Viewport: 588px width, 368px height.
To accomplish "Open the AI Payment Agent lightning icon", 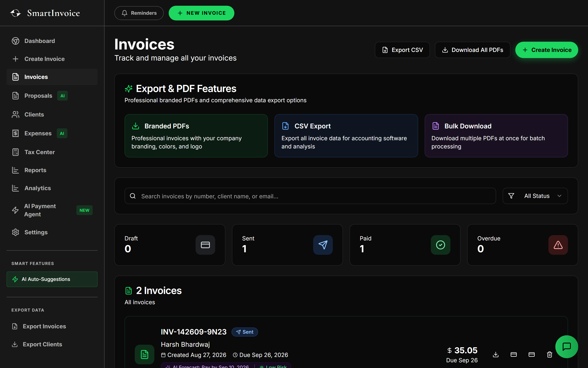I will [15, 210].
